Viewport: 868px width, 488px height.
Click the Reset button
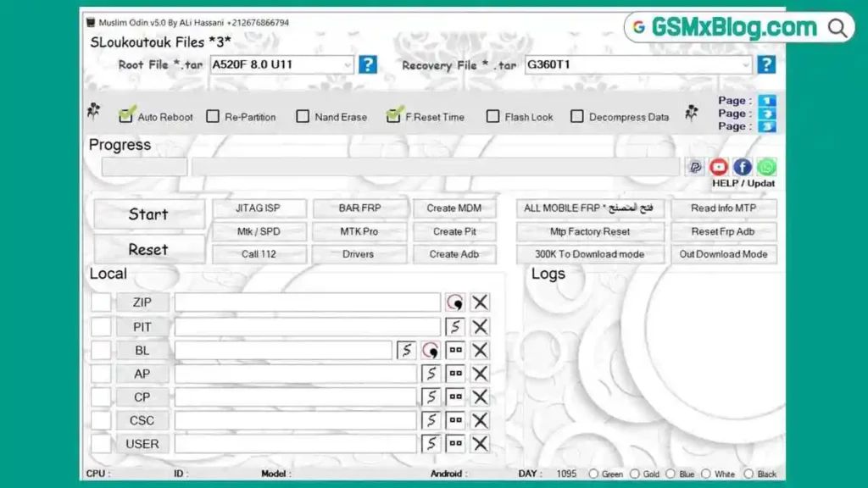pyautogui.click(x=148, y=250)
